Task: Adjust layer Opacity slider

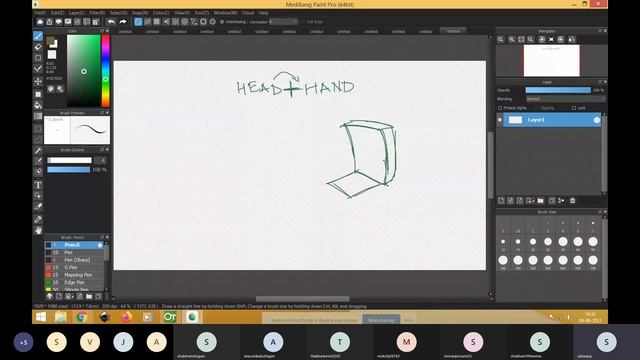Action: [558, 90]
